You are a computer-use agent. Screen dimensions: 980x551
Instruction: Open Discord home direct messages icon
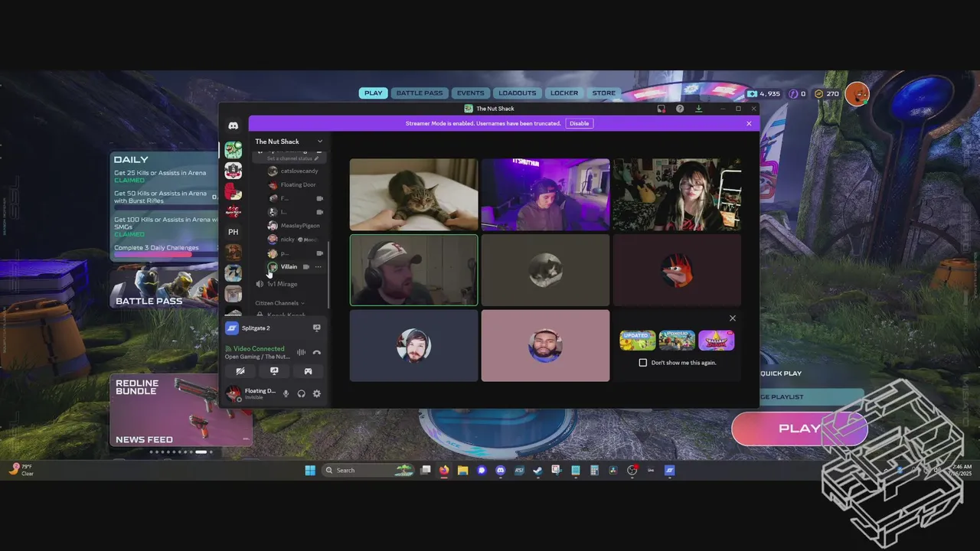click(x=234, y=126)
